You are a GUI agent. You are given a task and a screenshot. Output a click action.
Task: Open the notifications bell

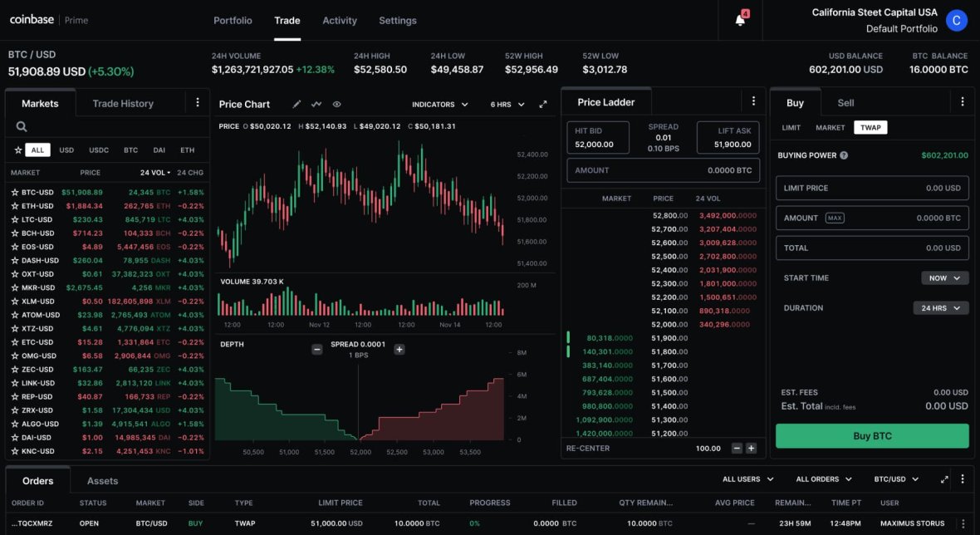(x=740, y=18)
